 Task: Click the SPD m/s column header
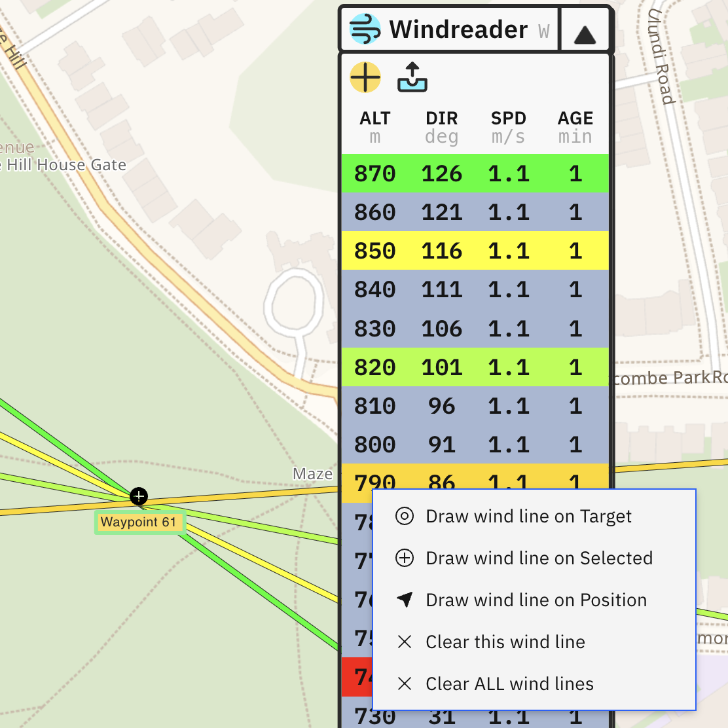(509, 127)
